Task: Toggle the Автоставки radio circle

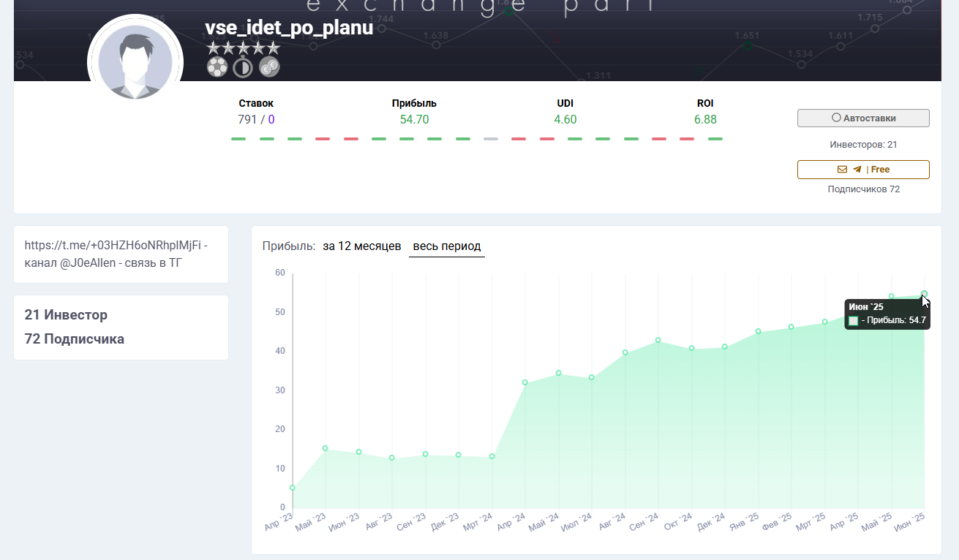Action: 836,118
